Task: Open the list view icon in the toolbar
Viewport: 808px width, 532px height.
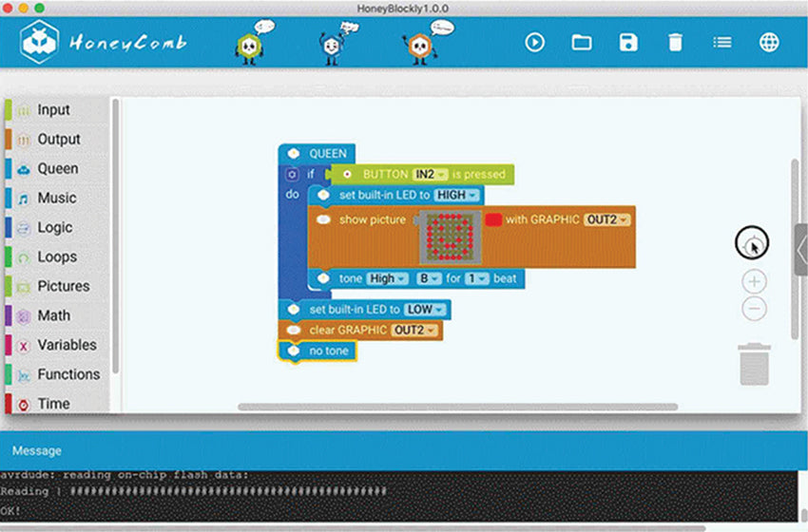Action: 721,42
